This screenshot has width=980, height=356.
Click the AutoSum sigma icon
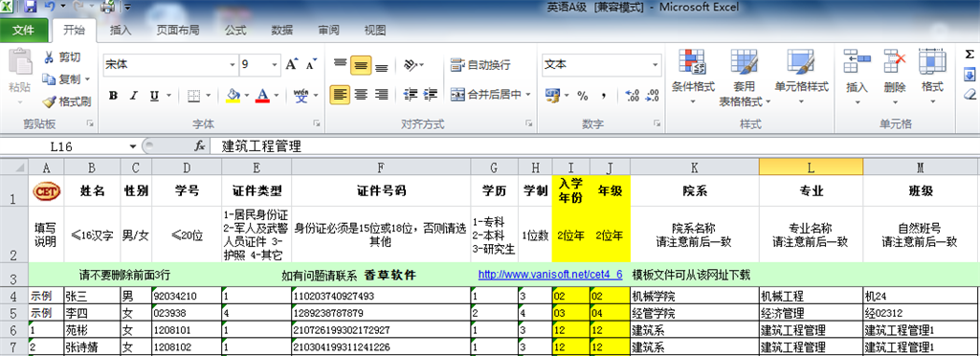(x=969, y=55)
